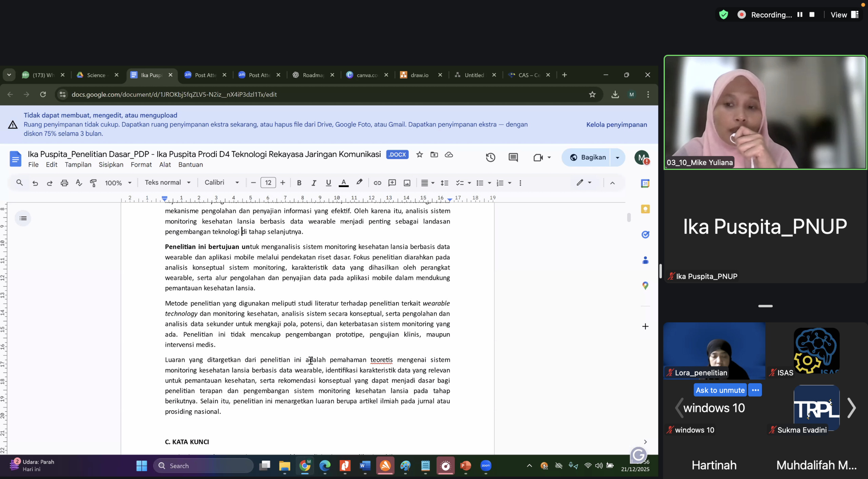Toggle italic formatting

click(x=314, y=183)
